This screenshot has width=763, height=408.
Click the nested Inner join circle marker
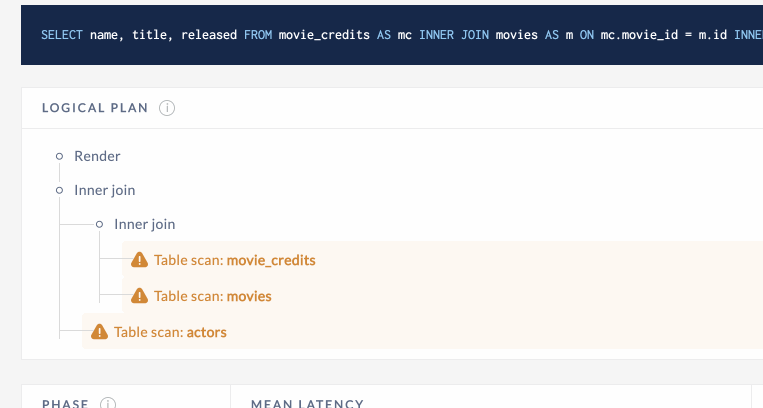(99, 224)
